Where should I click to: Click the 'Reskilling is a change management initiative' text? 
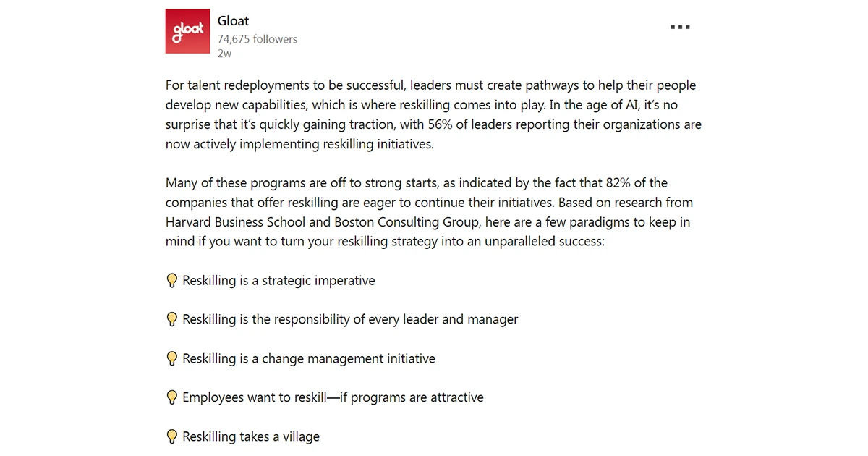(x=309, y=359)
